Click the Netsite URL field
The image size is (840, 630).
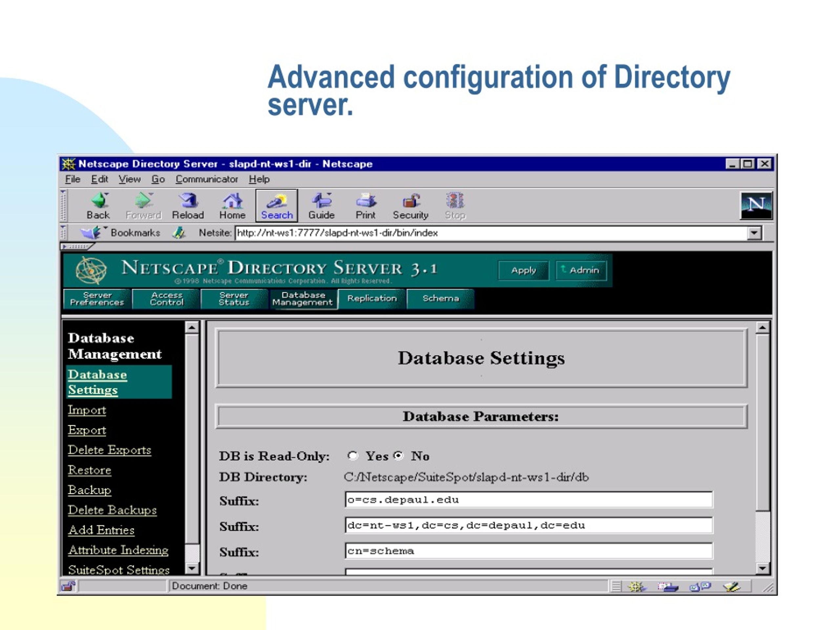491,233
